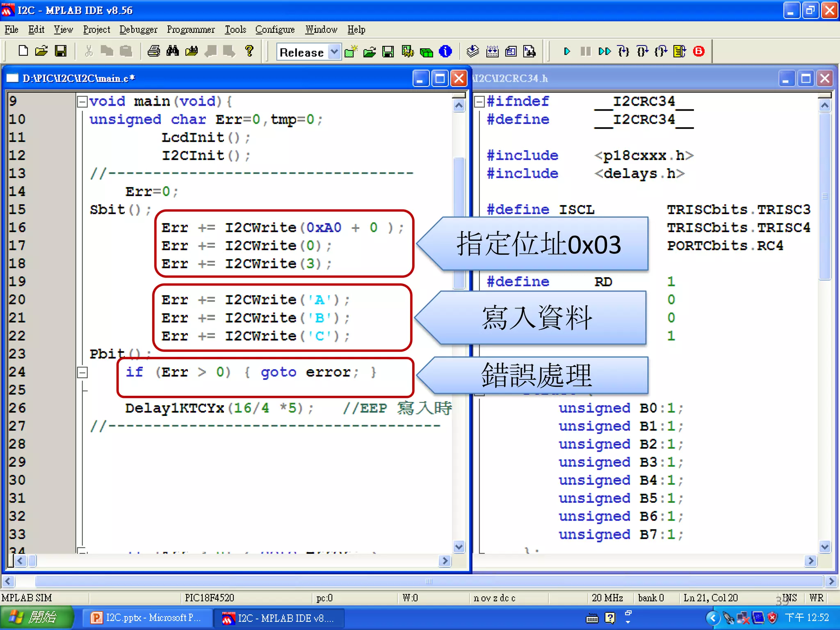The height and width of the screenshot is (630, 840).
Task: Collapse the void main function block
Action: click(82, 101)
